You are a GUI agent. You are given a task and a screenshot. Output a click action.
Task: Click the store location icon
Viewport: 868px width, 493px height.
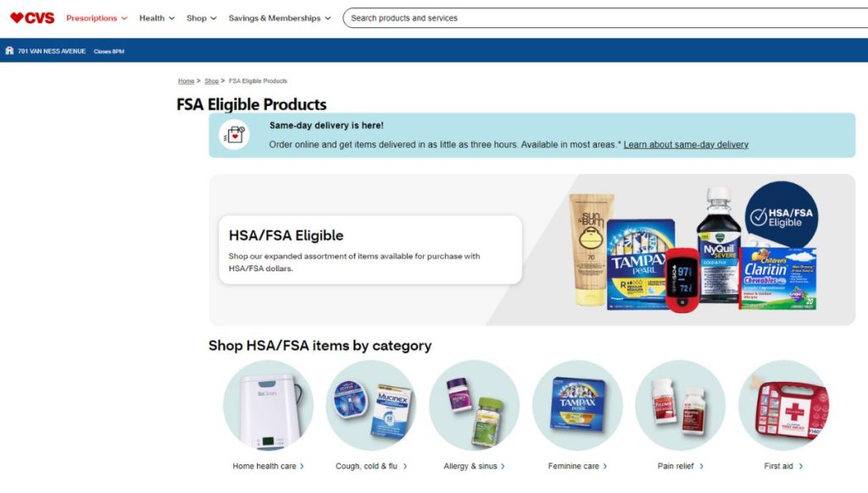tap(9, 51)
